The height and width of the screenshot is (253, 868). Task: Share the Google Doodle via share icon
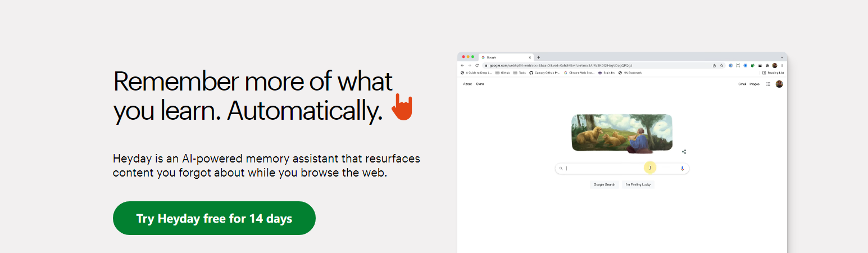click(x=684, y=151)
